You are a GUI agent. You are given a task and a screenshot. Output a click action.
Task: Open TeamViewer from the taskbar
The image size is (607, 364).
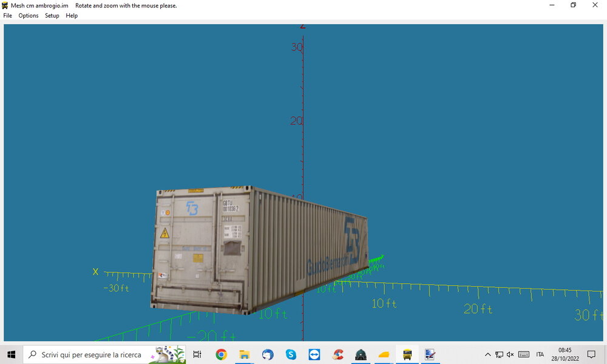coord(314,354)
